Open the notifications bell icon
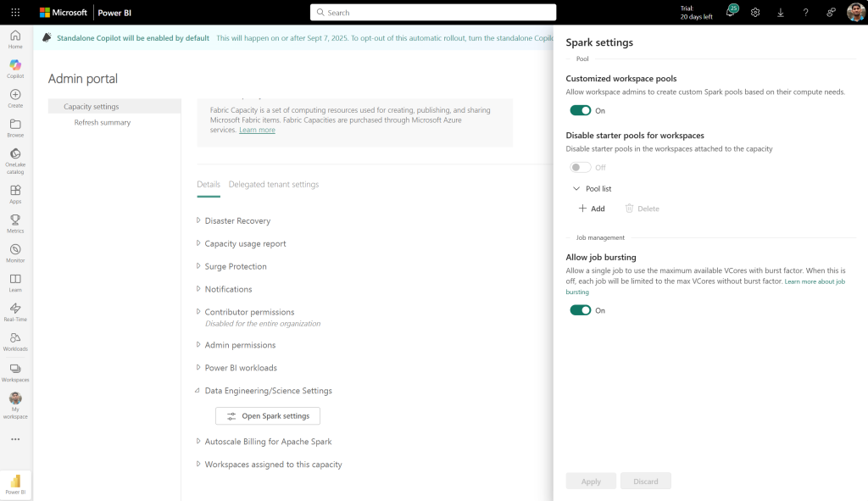 730,13
